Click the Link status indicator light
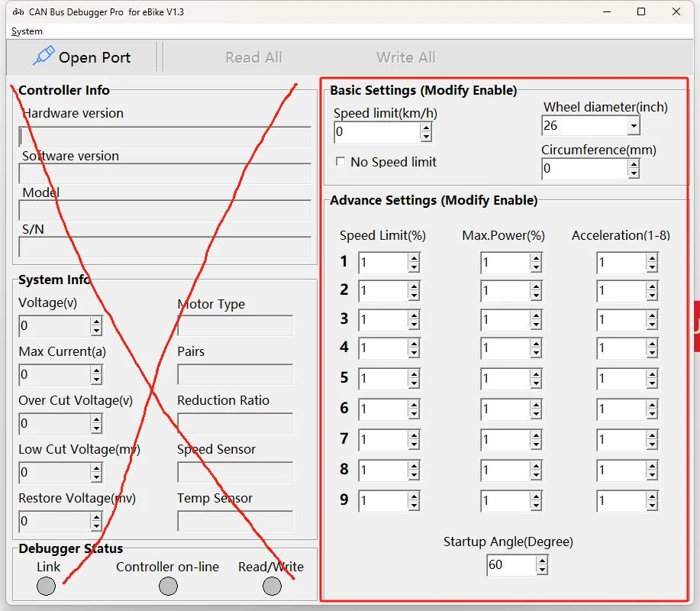700x611 pixels. point(46,586)
